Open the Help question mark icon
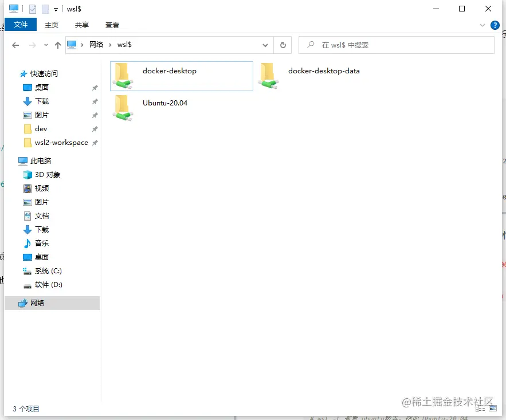 [495, 25]
